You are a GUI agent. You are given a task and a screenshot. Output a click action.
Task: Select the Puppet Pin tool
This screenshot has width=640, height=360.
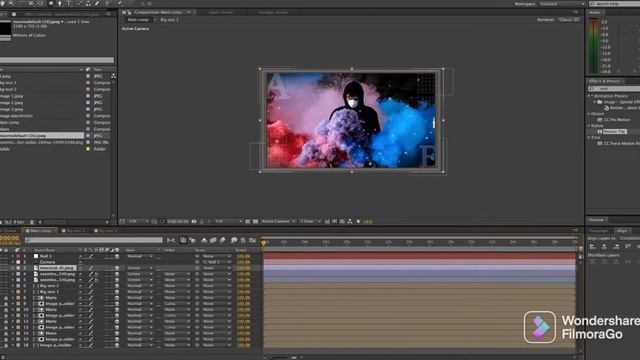pyautogui.click(x=120, y=3)
